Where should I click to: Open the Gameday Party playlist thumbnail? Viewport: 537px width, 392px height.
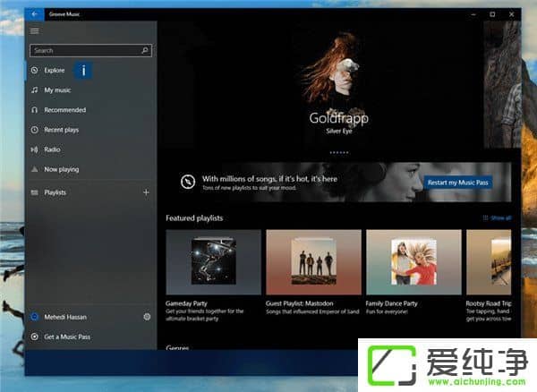point(213,262)
